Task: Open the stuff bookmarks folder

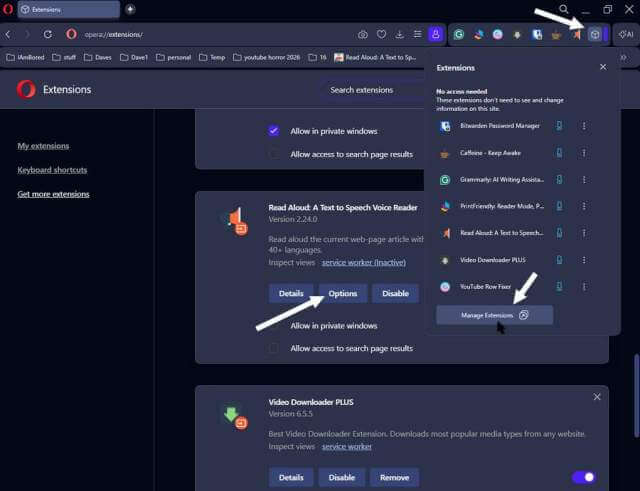Action: coord(64,58)
